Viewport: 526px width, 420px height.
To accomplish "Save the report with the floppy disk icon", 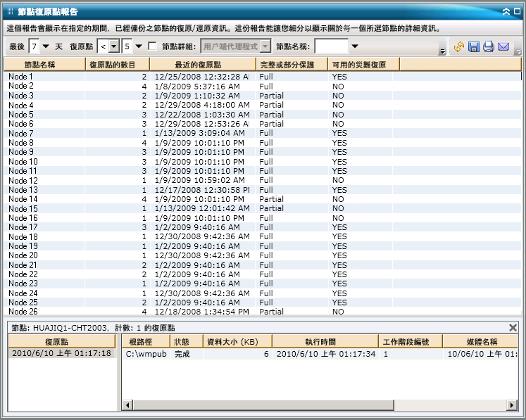I will pos(474,46).
